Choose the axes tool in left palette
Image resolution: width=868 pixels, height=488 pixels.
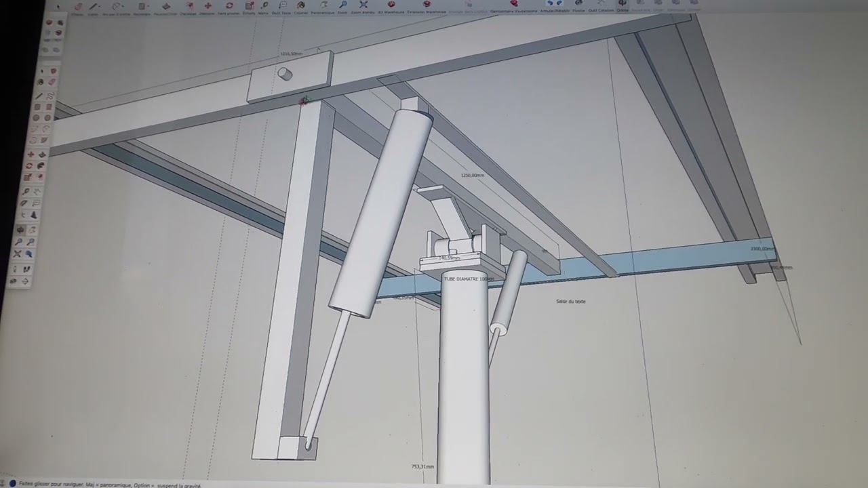[23, 214]
